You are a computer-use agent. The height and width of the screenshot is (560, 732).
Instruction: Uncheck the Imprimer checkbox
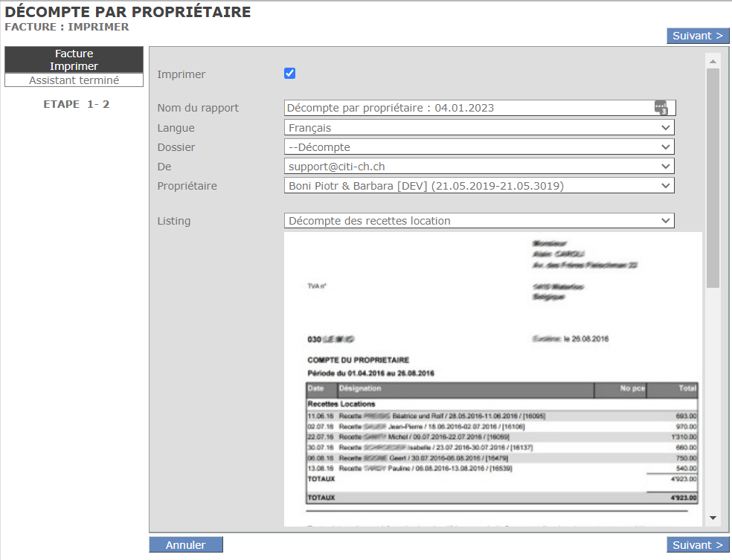pyautogui.click(x=290, y=74)
